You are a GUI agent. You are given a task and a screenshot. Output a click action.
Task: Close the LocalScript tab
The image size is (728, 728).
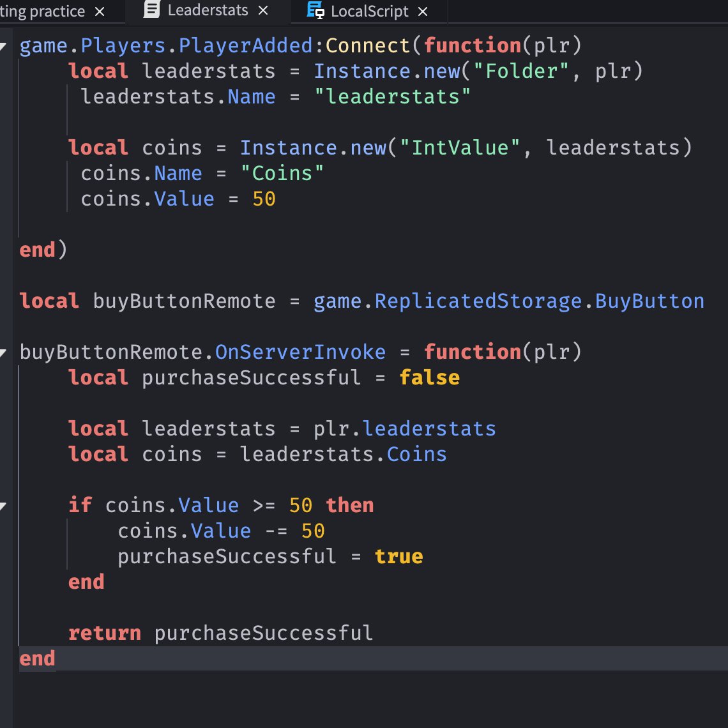click(423, 11)
